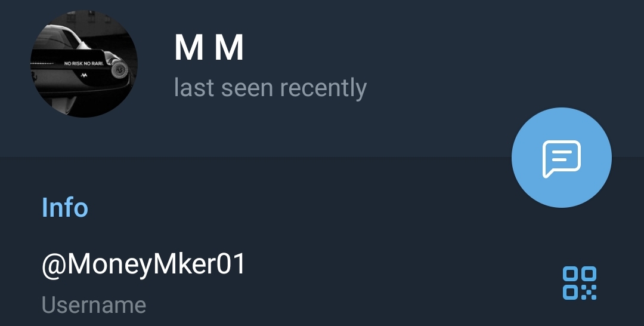Click the @MoneyMker01 username to copy
The height and width of the screenshot is (326, 644).
(144, 265)
